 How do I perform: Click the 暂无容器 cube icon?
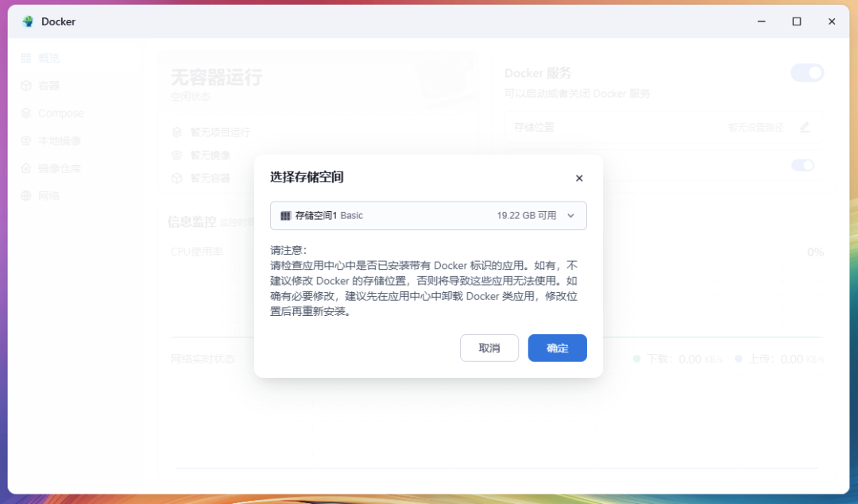tap(176, 179)
